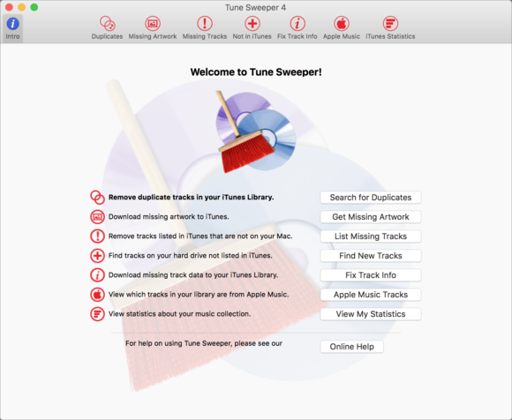
Task: Minimize the window with the yellow button
Action: pyautogui.click(x=21, y=7)
